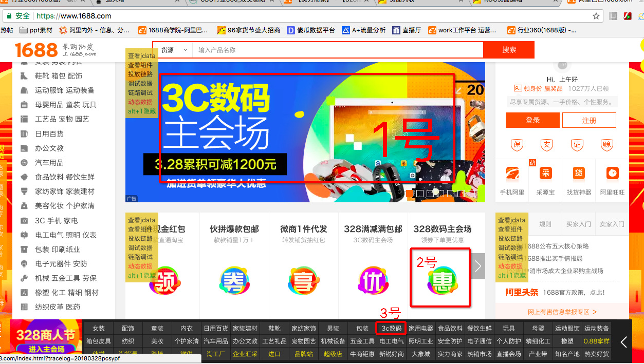The width and height of the screenshot is (644, 364).
Task: Click the 3C数码主会场 banner image
Action: pyautogui.click(x=305, y=132)
